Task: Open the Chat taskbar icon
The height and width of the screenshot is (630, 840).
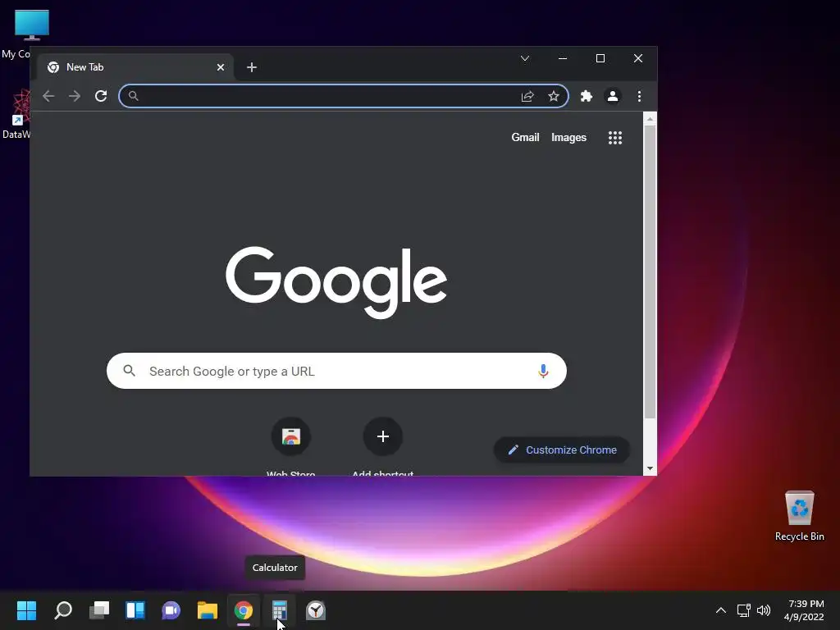Action: pyautogui.click(x=171, y=610)
